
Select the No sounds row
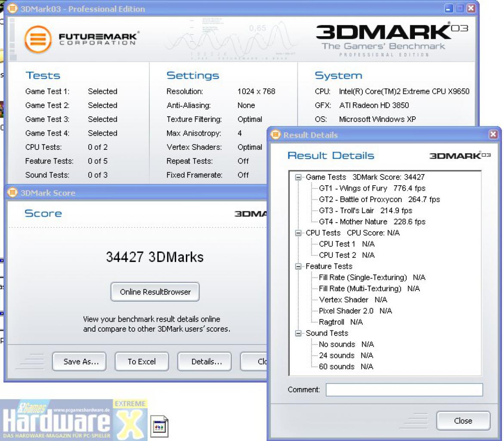point(346,344)
